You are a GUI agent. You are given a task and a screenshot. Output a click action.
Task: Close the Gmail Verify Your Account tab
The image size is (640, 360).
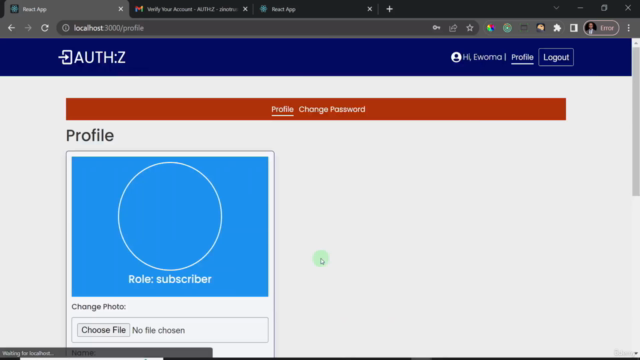click(x=245, y=9)
